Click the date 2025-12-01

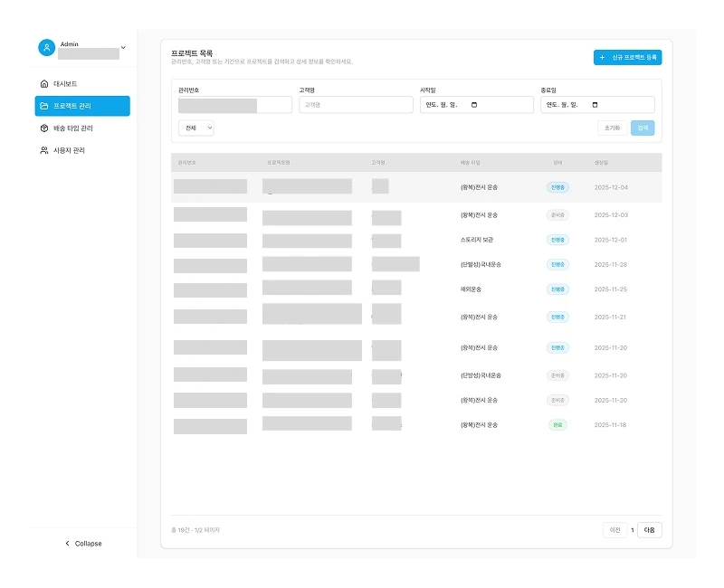(x=610, y=240)
